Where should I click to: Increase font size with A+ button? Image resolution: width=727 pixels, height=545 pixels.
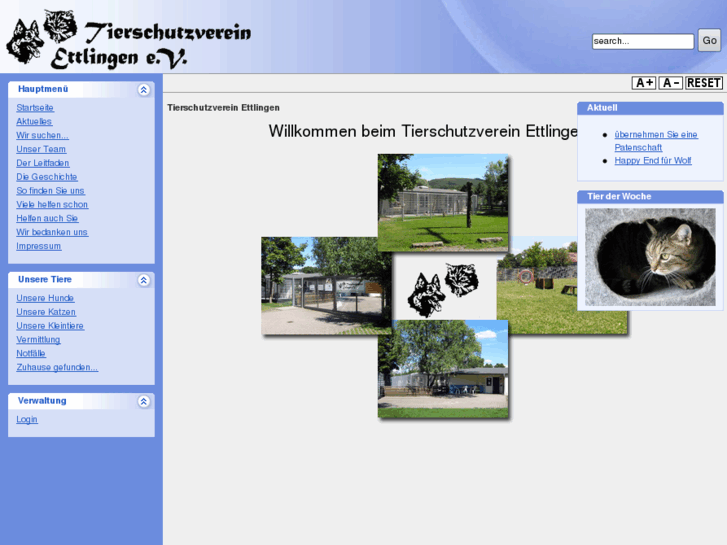tap(644, 83)
